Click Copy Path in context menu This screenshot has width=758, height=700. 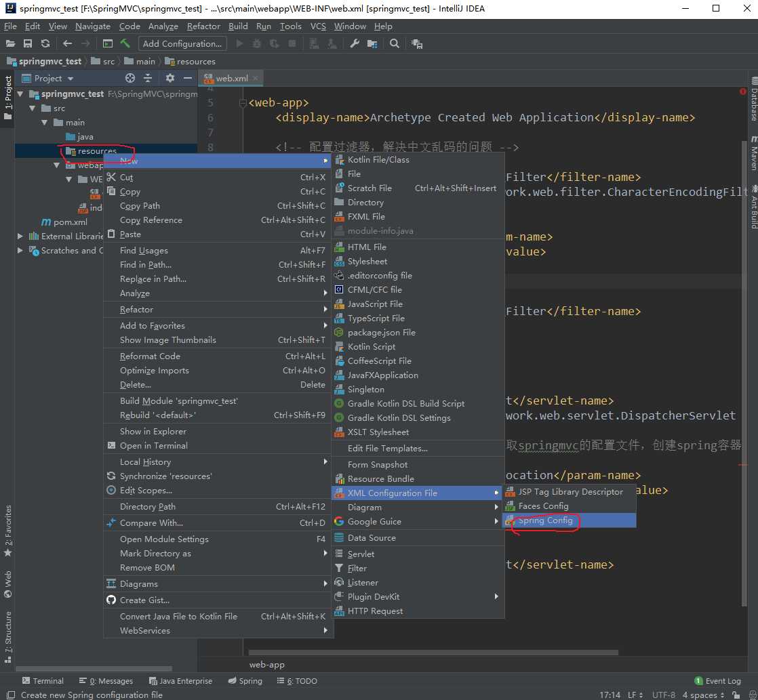tap(218, 206)
